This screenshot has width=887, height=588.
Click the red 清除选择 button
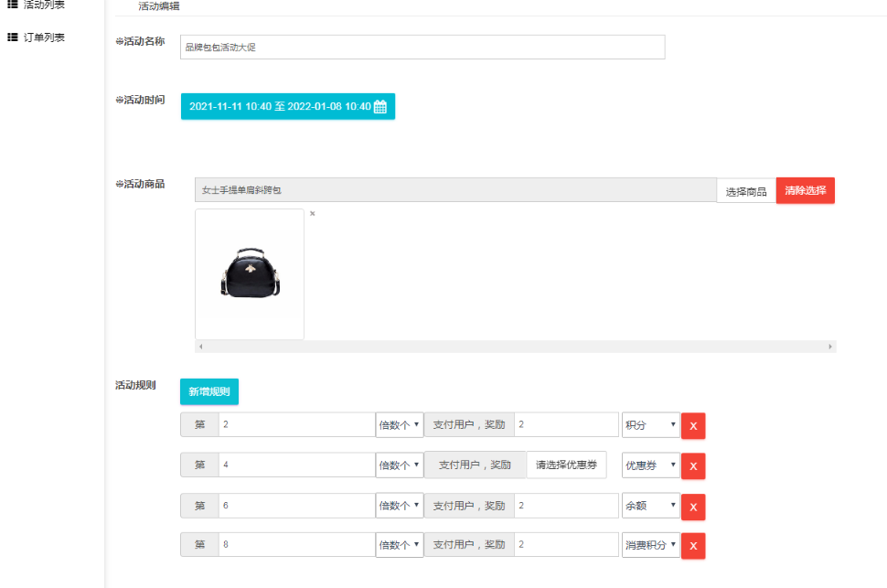pos(805,190)
